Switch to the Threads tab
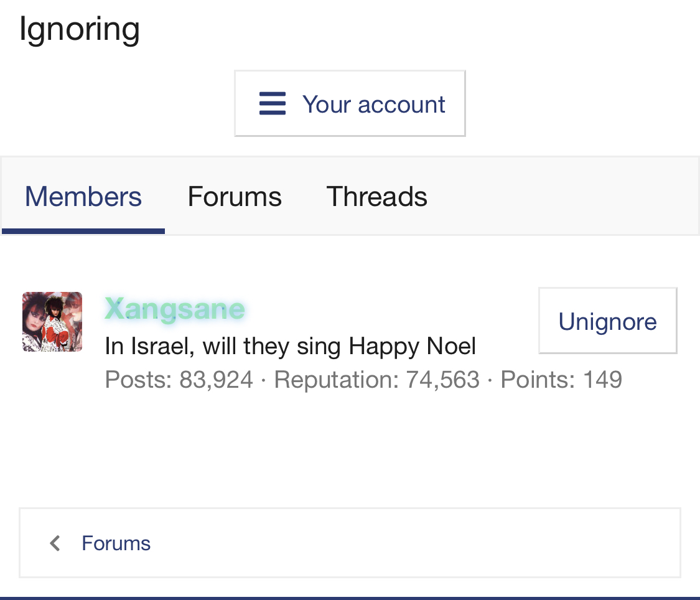Screen dimensions: 700x600 click(x=377, y=197)
